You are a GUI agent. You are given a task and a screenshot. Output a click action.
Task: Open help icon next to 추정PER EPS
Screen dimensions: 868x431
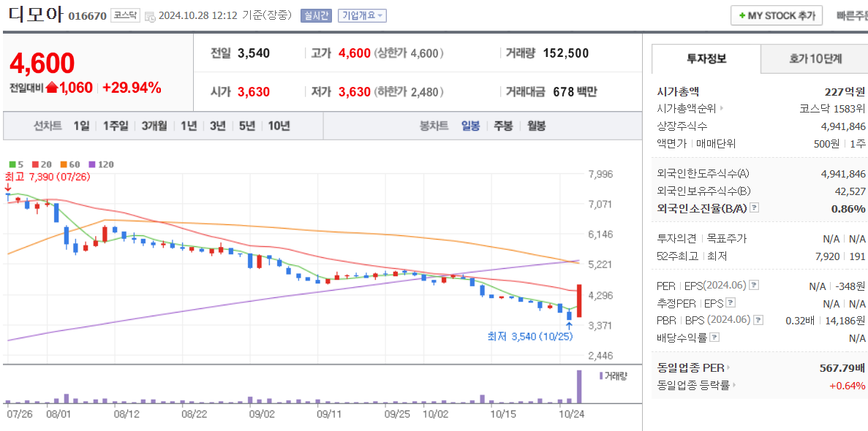(x=731, y=302)
